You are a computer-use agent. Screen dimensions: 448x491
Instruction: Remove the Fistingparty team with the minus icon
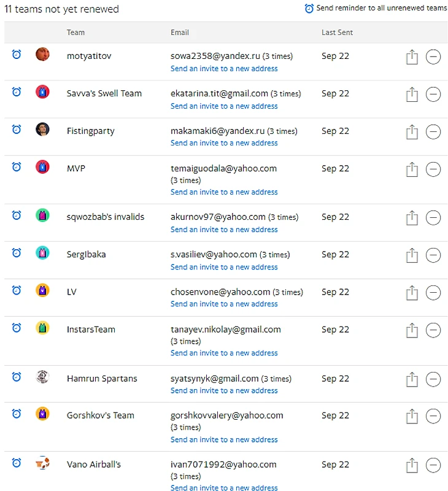click(x=433, y=132)
